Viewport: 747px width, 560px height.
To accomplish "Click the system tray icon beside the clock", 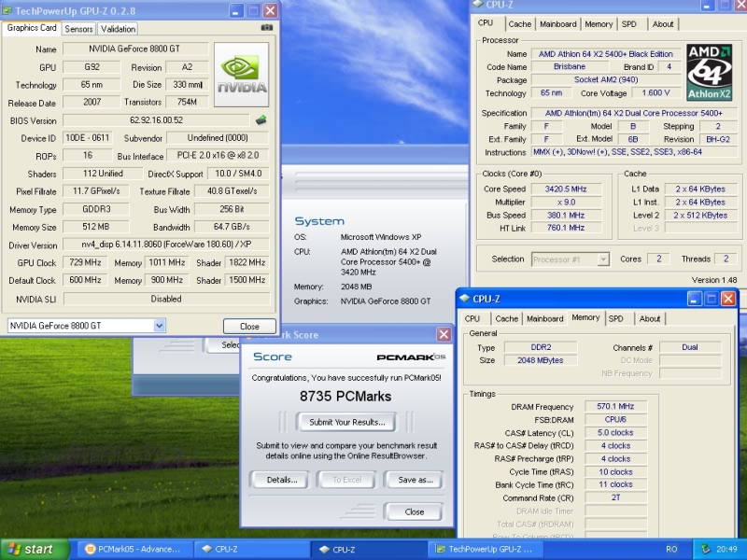I will 706,549.
